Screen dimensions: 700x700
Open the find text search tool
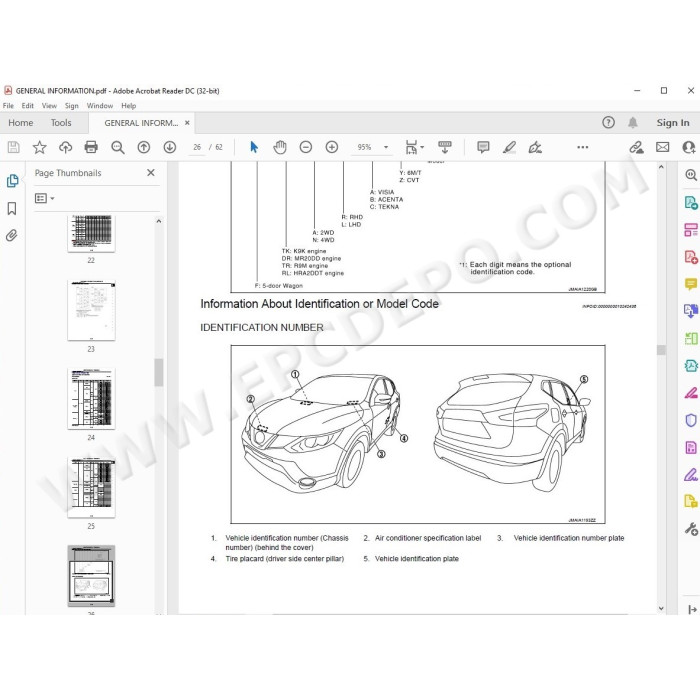pos(117,147)
